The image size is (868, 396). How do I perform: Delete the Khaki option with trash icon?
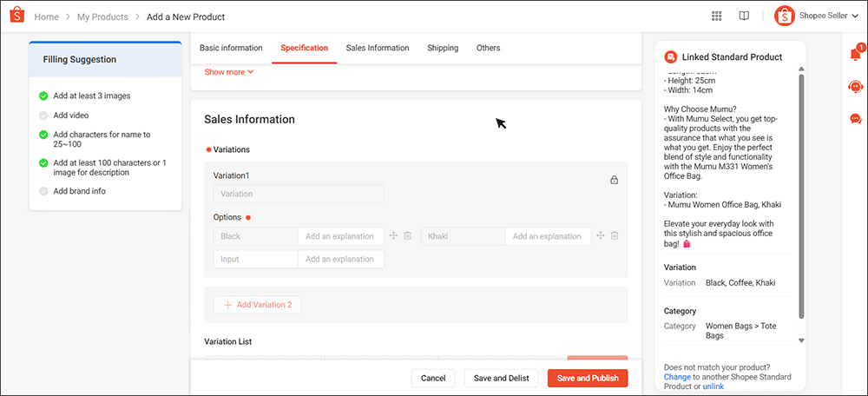pos(614,236)
